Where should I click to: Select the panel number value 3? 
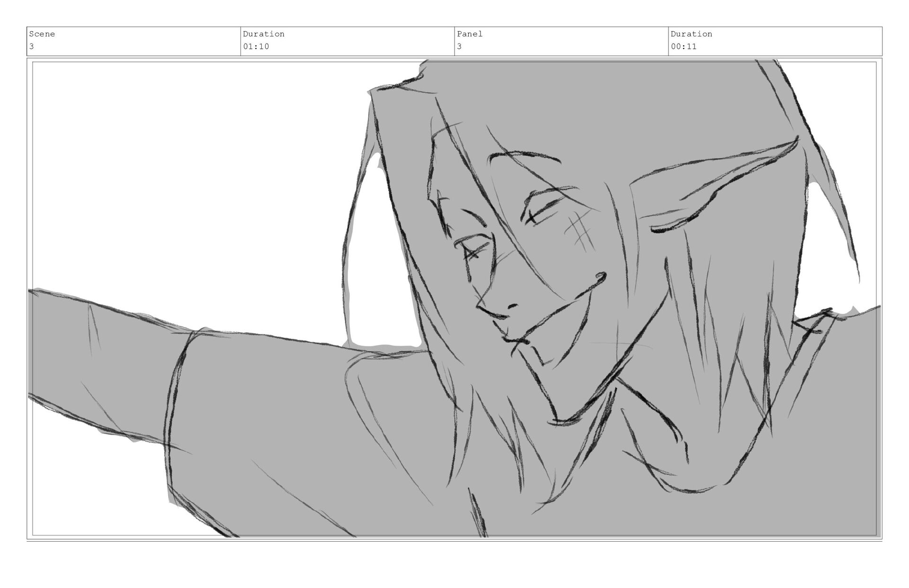tap(459, 46)
